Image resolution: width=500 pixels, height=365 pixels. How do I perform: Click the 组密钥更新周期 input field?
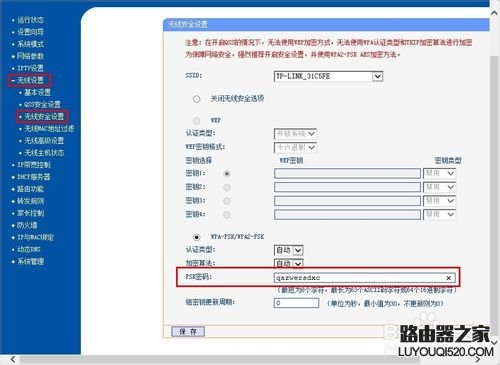[x=296, y=303]
